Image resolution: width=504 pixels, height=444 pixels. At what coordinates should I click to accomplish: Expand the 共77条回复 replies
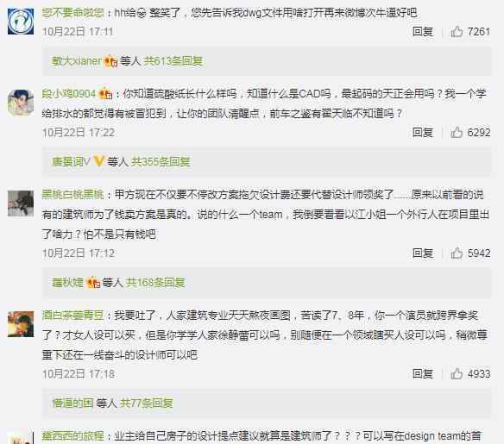tap(146, 403)
